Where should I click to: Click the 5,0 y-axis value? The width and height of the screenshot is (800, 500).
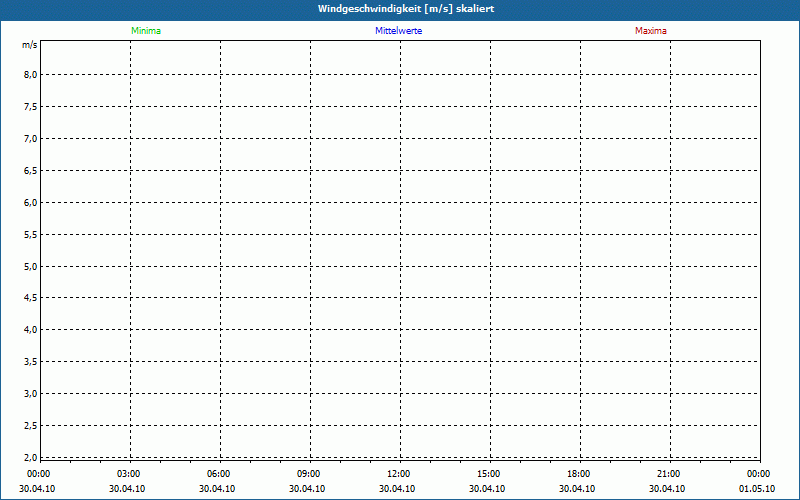click(x=31, y=266)
